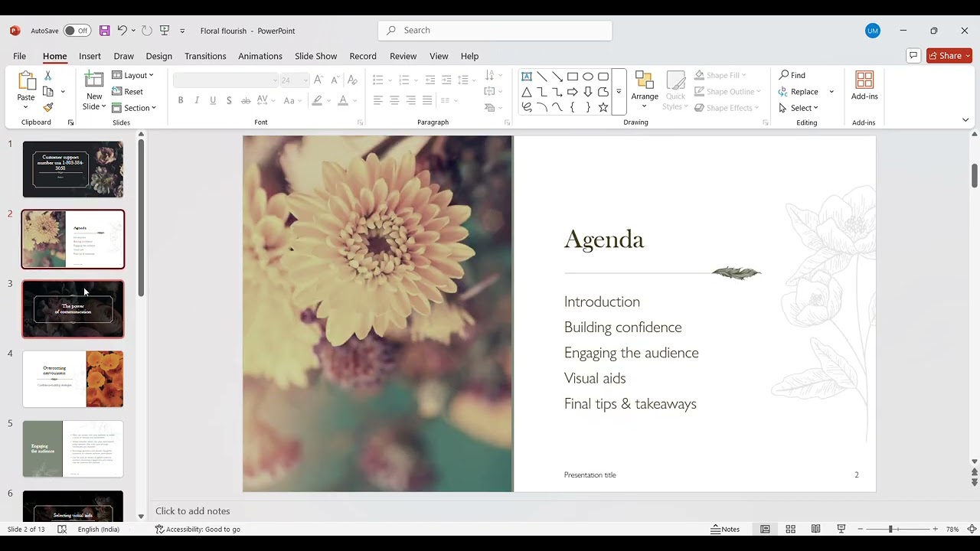Start slideshow from beginning in Quick Access Toolbar
This screenshot has width=980, height=551.
(x=165, y=31)
